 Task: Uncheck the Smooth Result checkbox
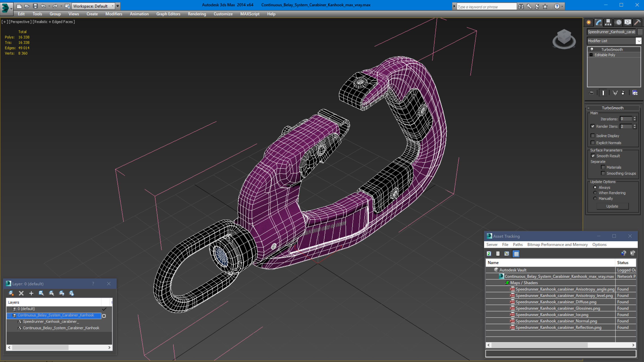[593, 156]
